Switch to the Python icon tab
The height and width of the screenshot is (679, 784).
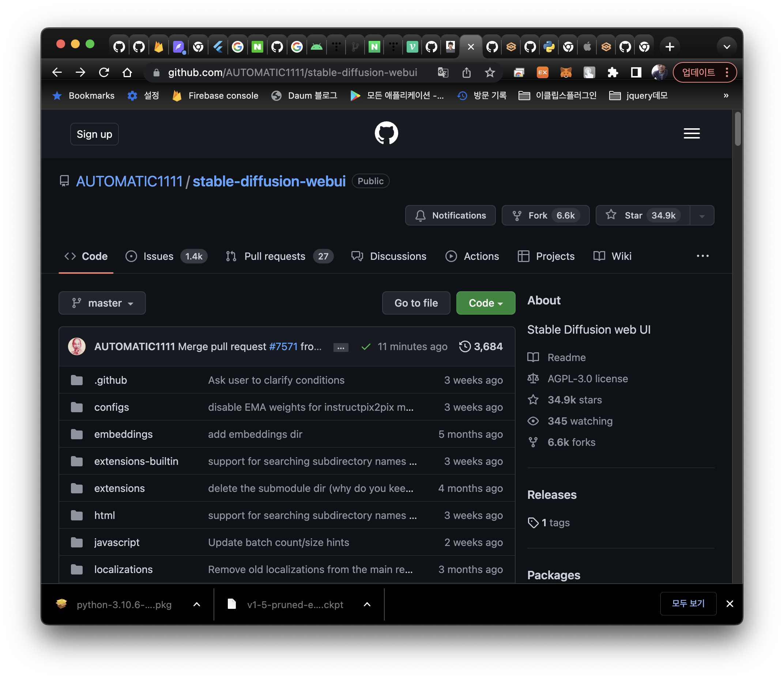pyautogui.click(x=549, y=47)
